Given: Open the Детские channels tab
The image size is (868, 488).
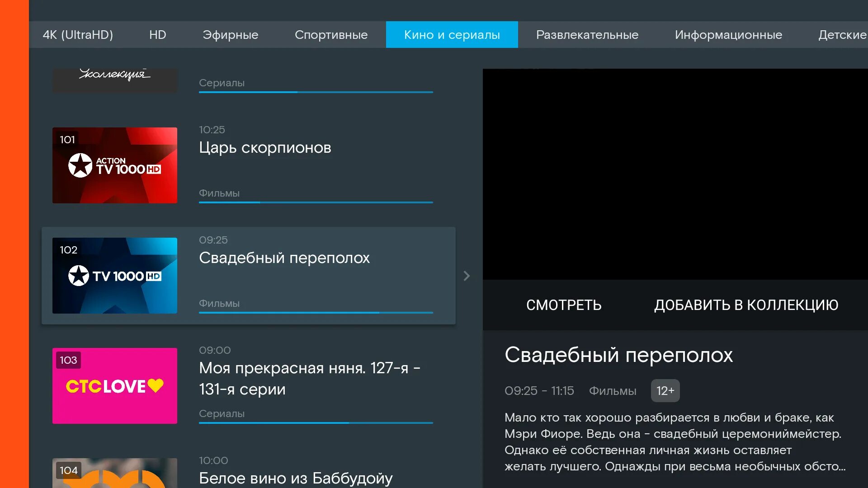Looking at the screenshot, I should (x=842, y=35).
